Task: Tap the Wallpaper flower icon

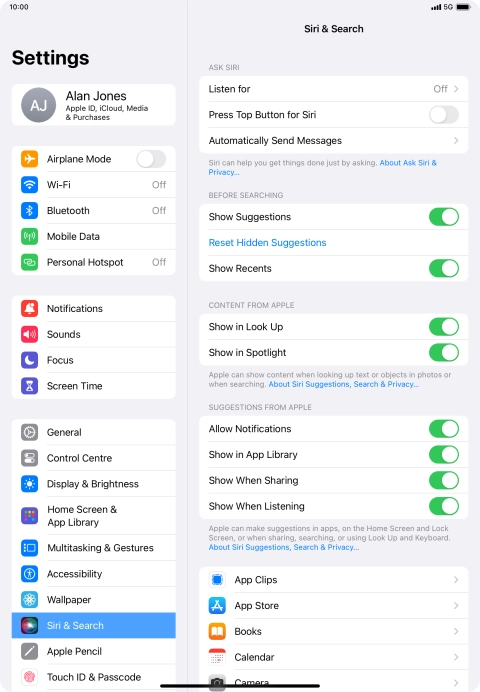Action: (30, 600)
